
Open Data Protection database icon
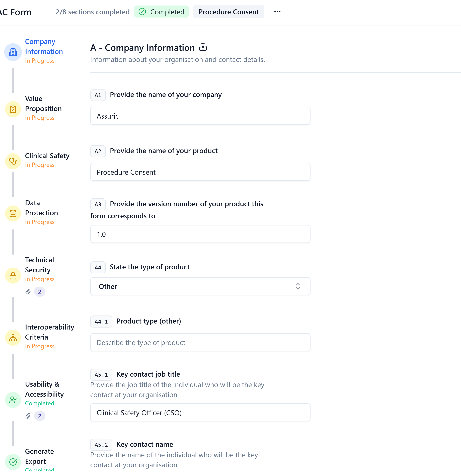(x=13, y=213)
